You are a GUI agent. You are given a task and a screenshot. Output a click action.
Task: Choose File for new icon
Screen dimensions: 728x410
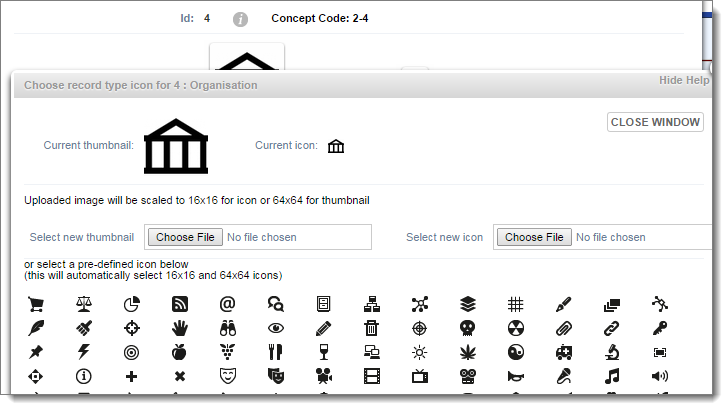534,237
